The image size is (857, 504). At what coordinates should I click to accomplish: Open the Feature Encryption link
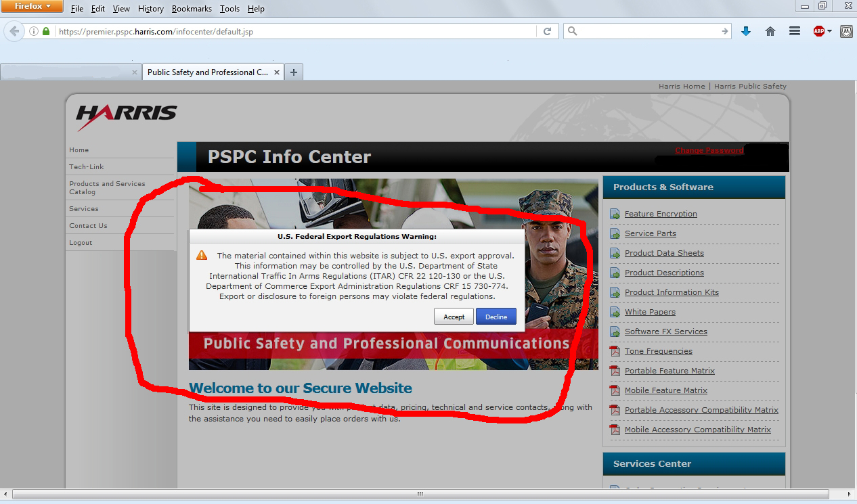(x=661, y=214)
